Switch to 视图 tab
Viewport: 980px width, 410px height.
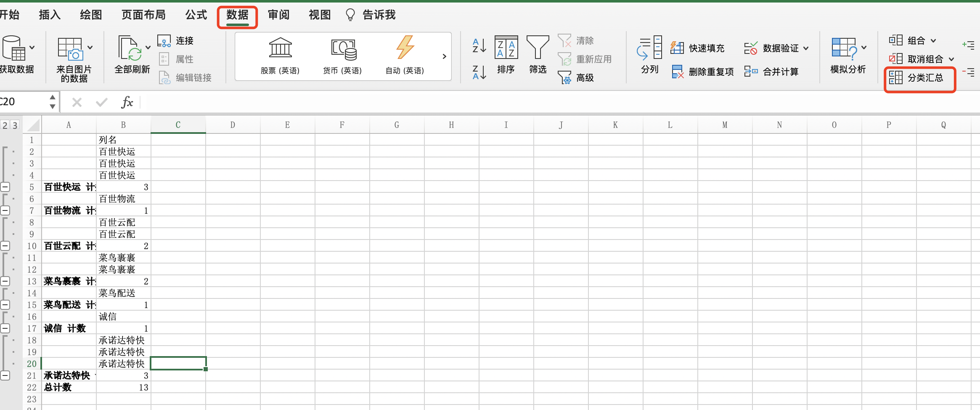(320, 15)
